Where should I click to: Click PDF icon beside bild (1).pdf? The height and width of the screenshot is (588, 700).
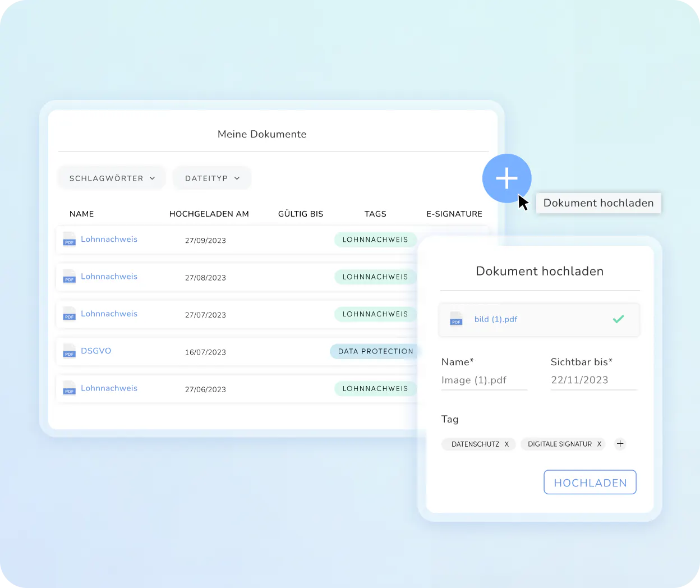coord(456,319)
